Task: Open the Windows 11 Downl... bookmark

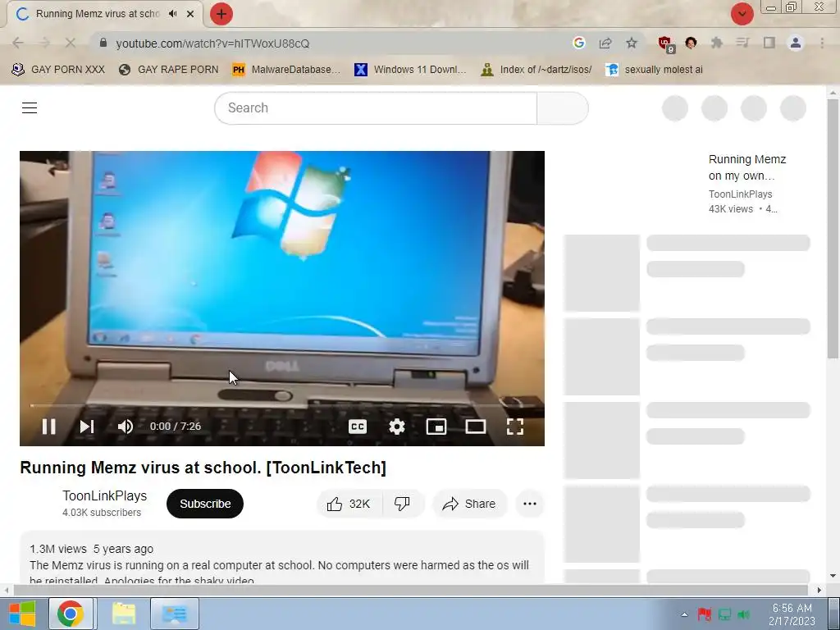Action: tap(410, 70)
